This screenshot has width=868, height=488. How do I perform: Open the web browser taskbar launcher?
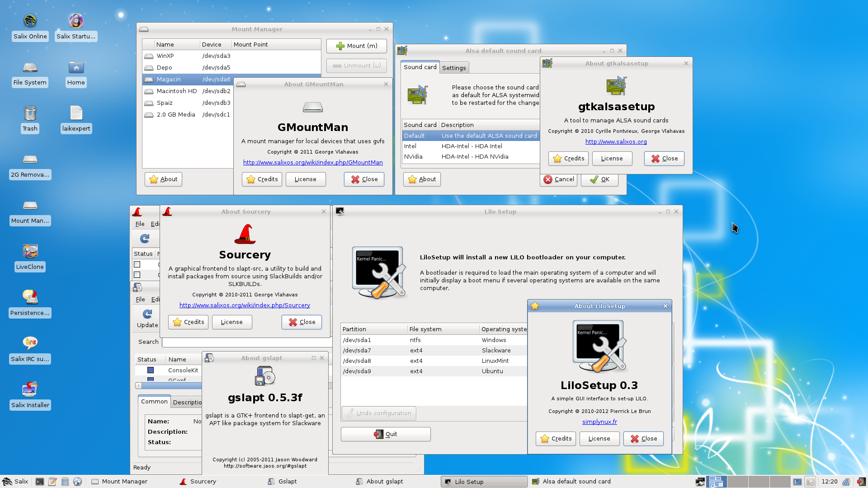pos(77,482)
